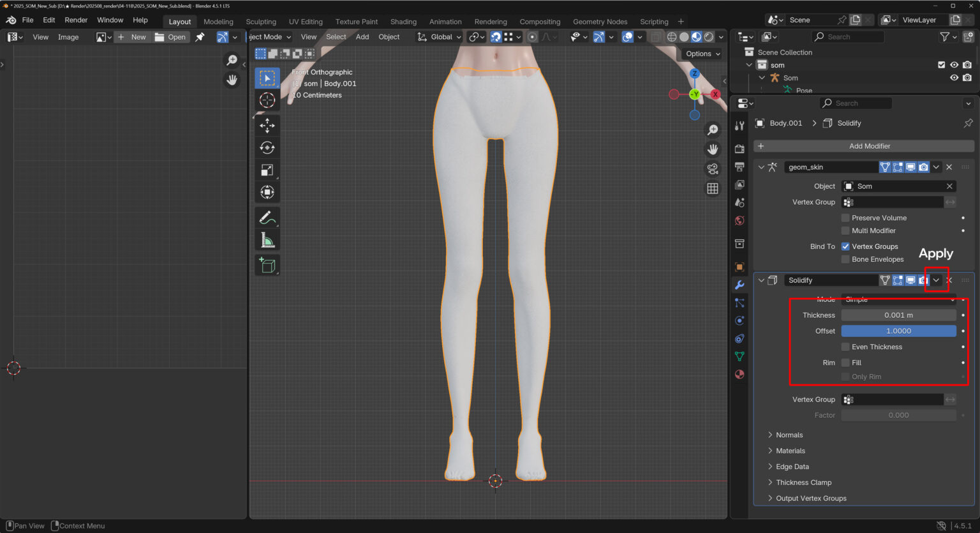Enable Preserve Volume checkbox
980x533 pixels.
coord(845,218)
